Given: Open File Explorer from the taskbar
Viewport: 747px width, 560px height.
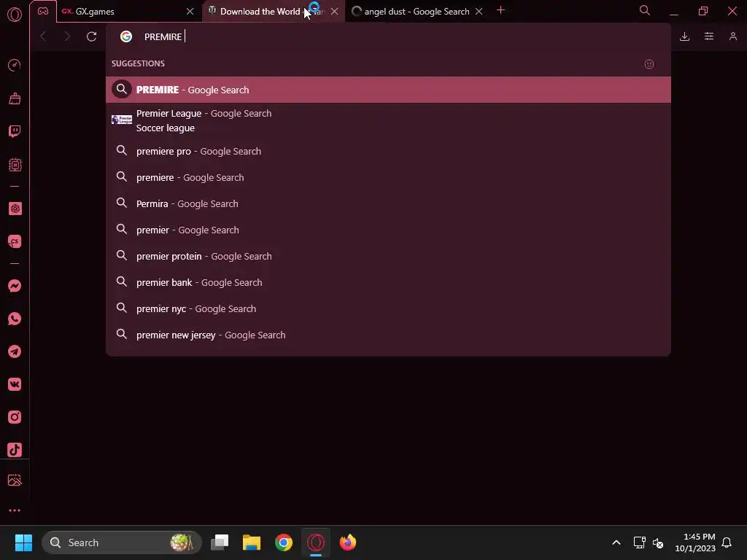Looking at the screenshot, I should pyautogui.click(x=252, y=542).
